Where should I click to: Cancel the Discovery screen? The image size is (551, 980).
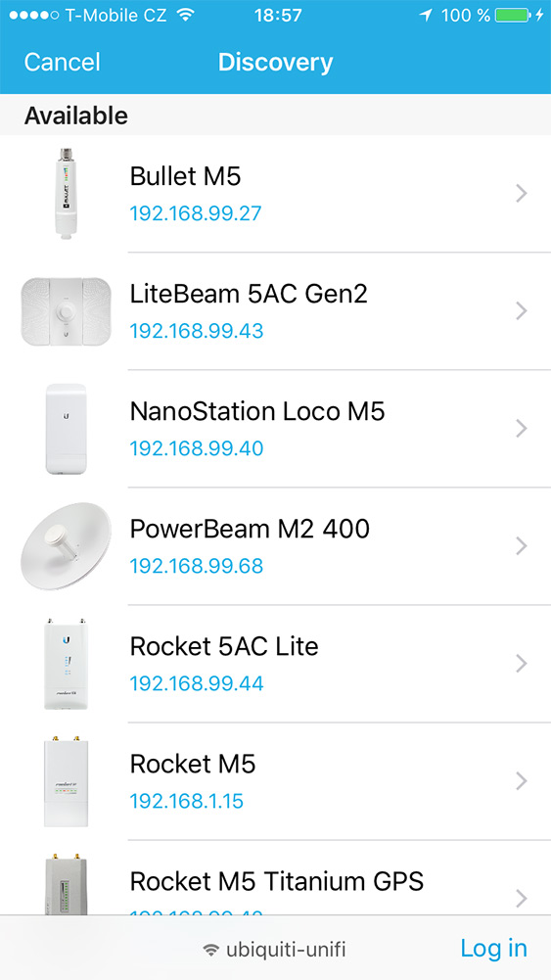62,62
